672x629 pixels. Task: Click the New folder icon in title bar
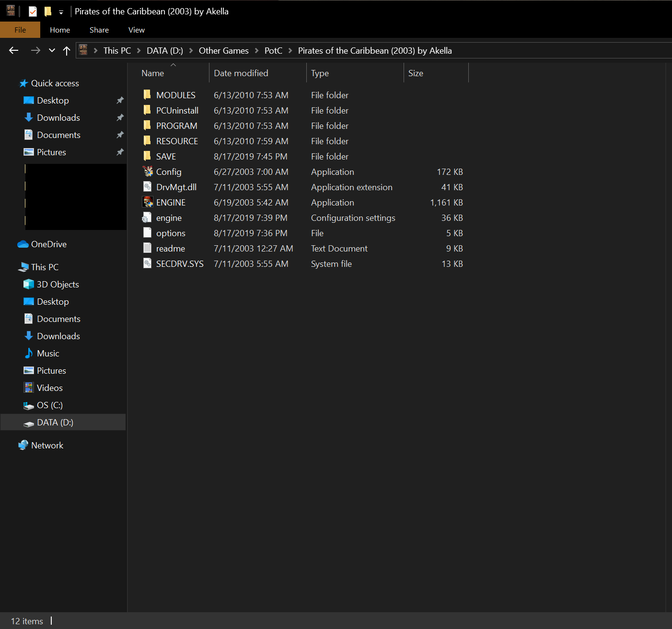pyautogui.click(x=47, y=11)
